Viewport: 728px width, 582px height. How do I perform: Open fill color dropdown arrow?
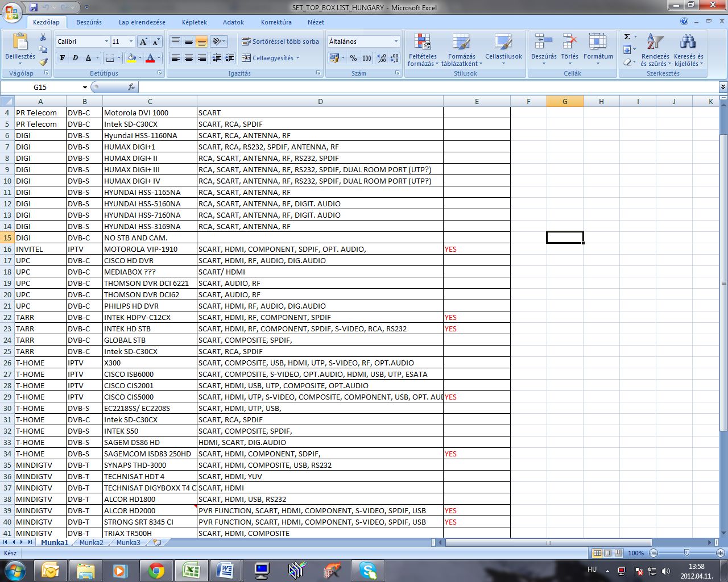140,58
